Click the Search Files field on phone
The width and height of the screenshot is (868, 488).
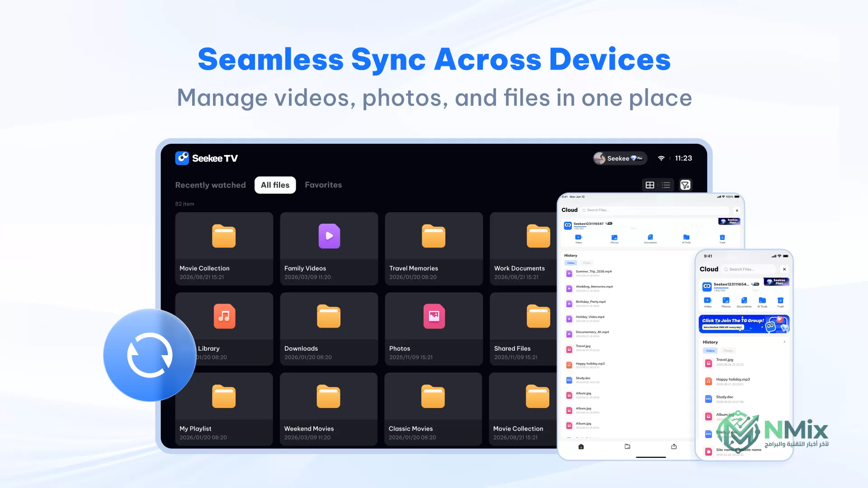(x=750, y=269)
